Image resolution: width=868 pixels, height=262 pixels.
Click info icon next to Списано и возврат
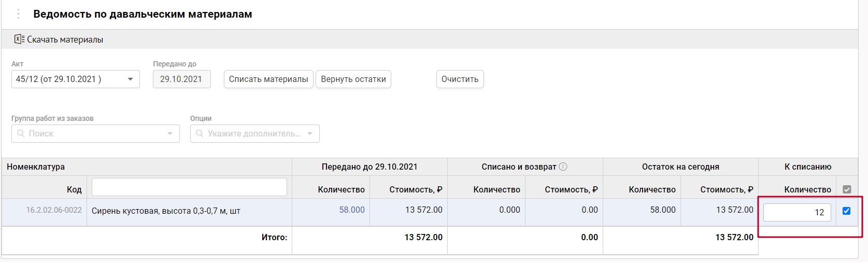563,167
